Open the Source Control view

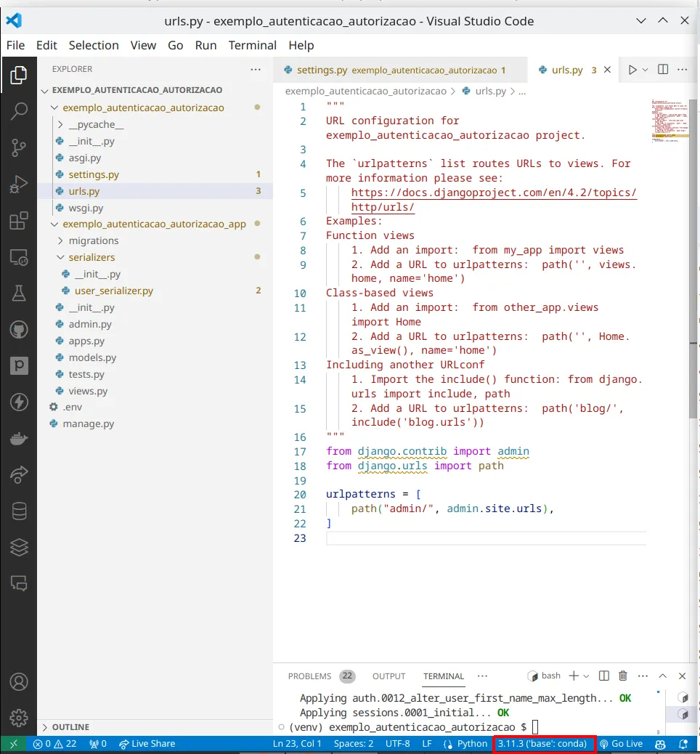pos(19,147)
